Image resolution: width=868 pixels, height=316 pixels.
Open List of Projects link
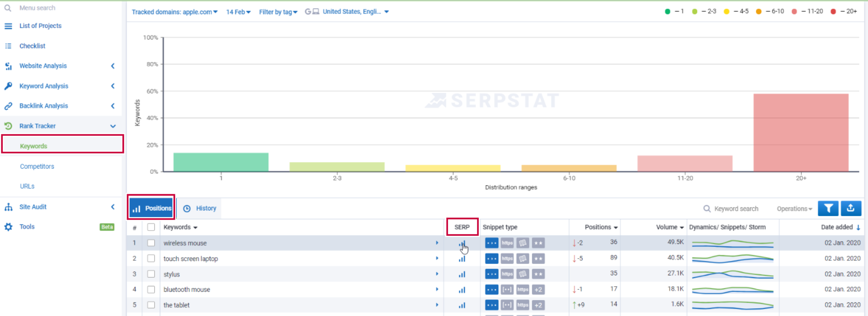(x=40, y=26)
